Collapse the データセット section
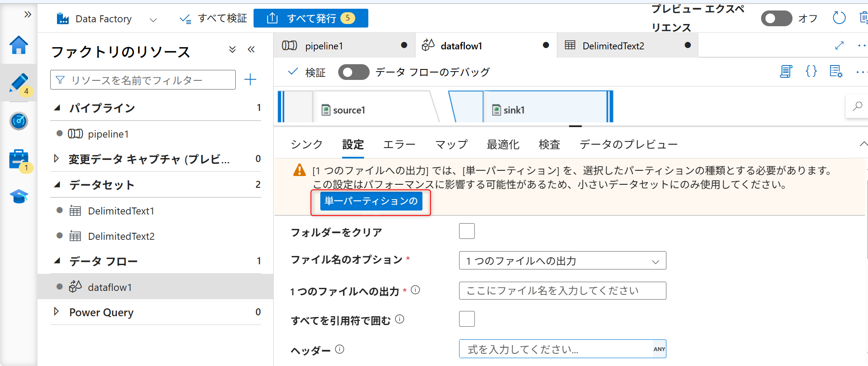868x366 pixels. [x=57, y=185]
